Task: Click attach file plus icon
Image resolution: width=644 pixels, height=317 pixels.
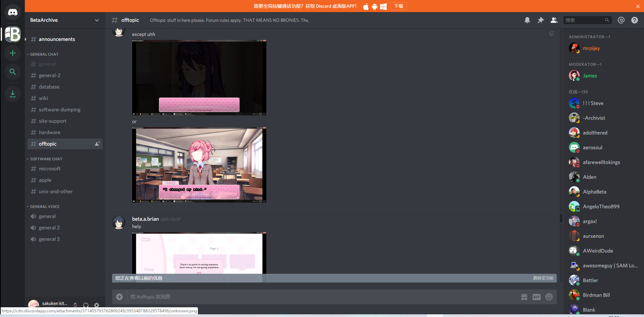Action: (119, 297)
